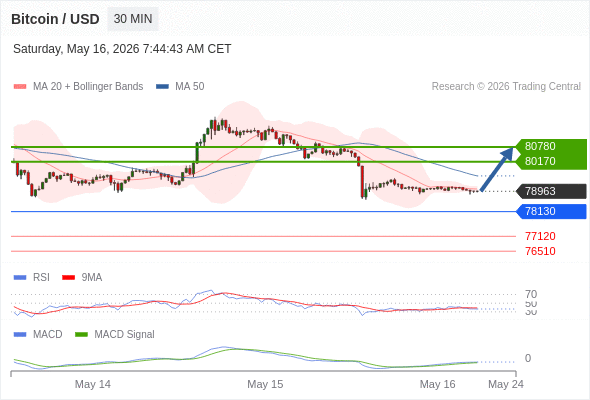Select the 9MA legend label

[92, 278]
